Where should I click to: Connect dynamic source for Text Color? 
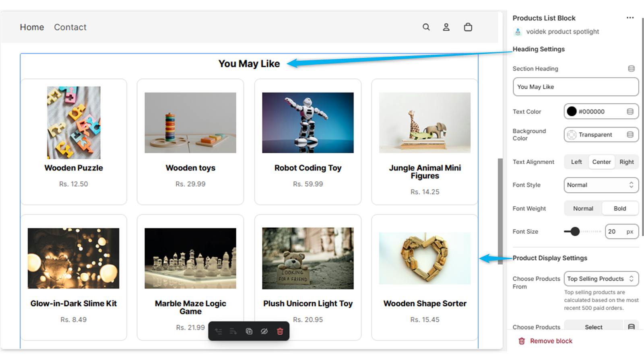[630, 111]
